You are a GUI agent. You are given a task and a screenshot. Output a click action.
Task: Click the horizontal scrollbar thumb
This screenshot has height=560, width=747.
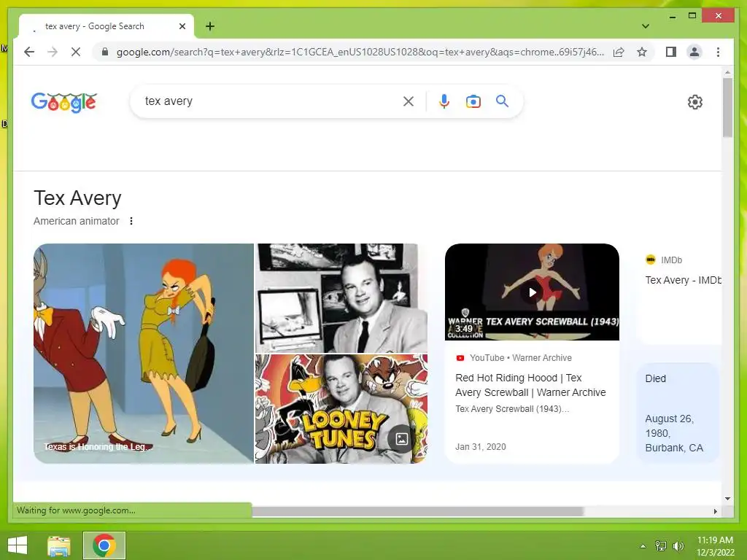[418, 511]
